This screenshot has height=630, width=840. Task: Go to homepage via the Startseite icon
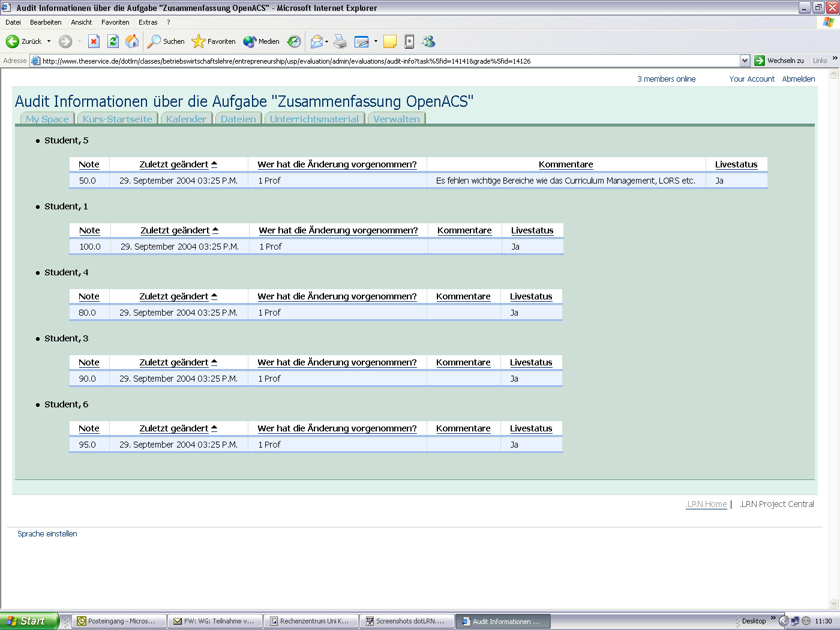tap(131, 41)
